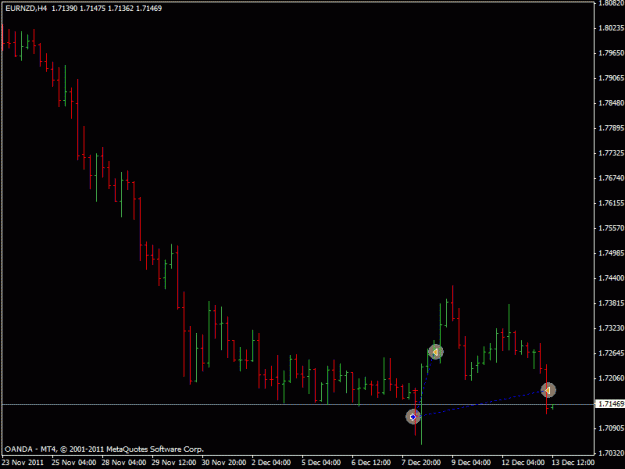The width and height of the screenshot is (625, 469).
Task: Click the 28 Nov 04:00 time label
Action: coord(124,463)
